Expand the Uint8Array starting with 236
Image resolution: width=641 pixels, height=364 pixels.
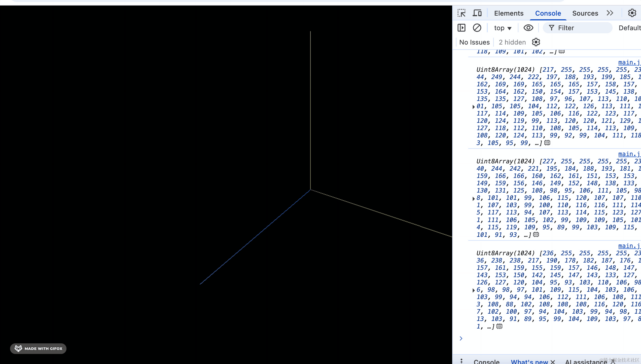click(x=473, y=290)
